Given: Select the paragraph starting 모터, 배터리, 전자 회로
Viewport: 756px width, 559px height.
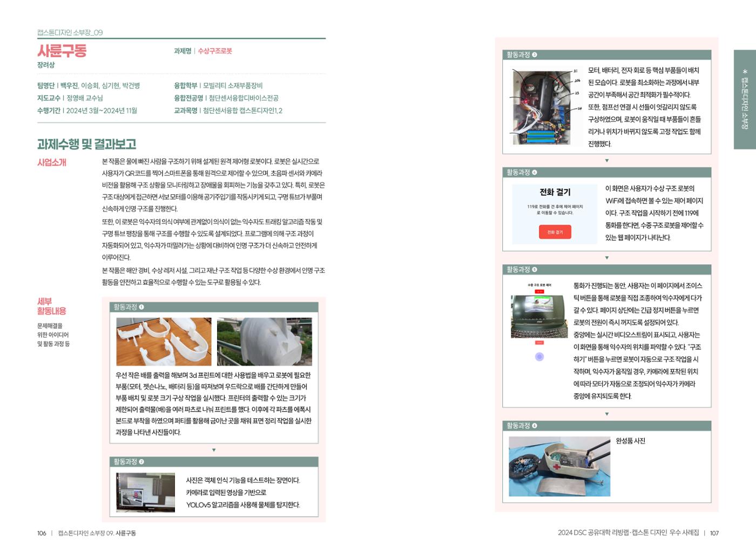Looking at the screenshot, I should [644, 107].
